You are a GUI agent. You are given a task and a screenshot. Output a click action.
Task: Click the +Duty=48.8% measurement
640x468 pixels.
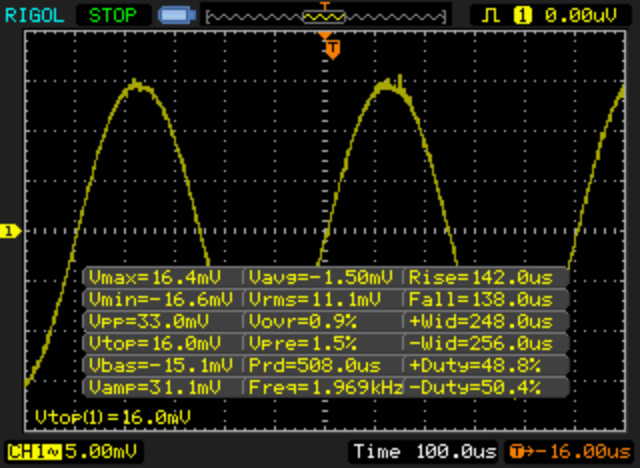pyautogui.click(x=475, y=365)
